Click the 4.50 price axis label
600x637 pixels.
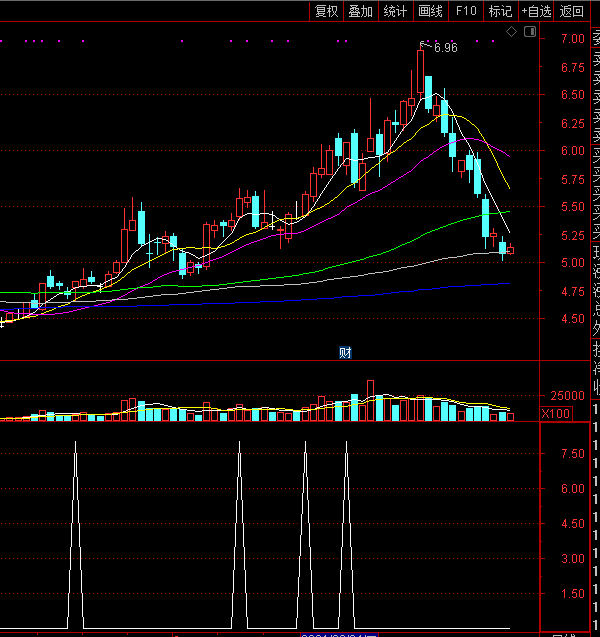pyautogui.click(x=573, y=318)
